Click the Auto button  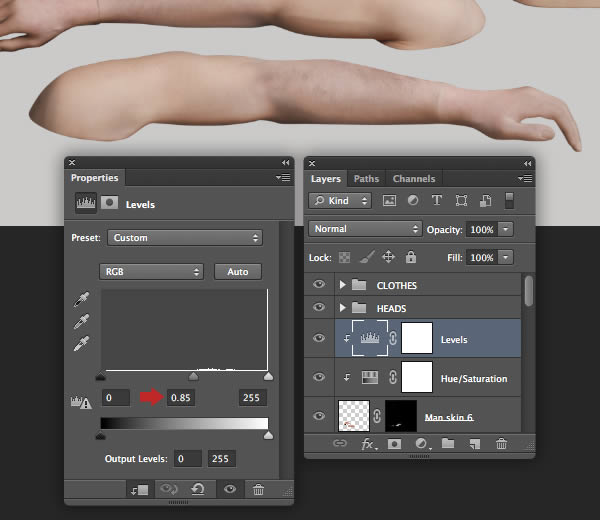tap(238, 272)
